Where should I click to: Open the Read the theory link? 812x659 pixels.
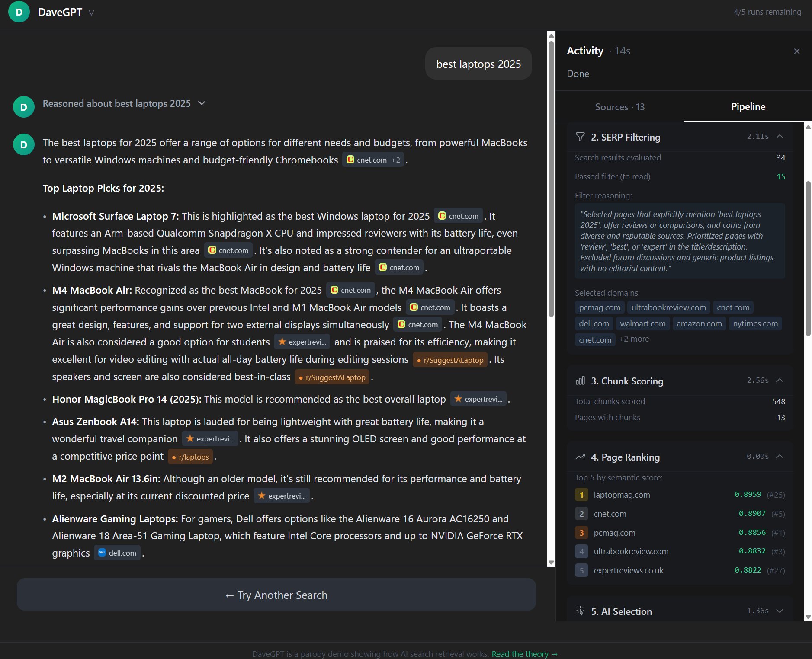pyautogui.click(x=524, y=653)
